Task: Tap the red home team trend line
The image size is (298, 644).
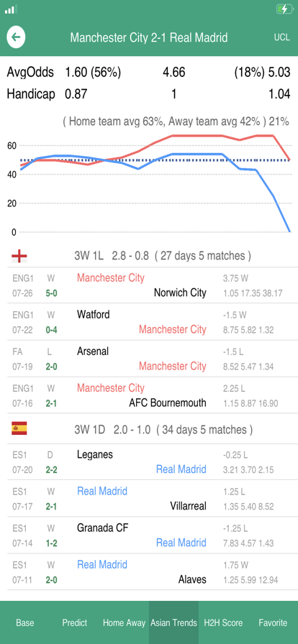Action: pyautogui.click(x=197, y=136)
